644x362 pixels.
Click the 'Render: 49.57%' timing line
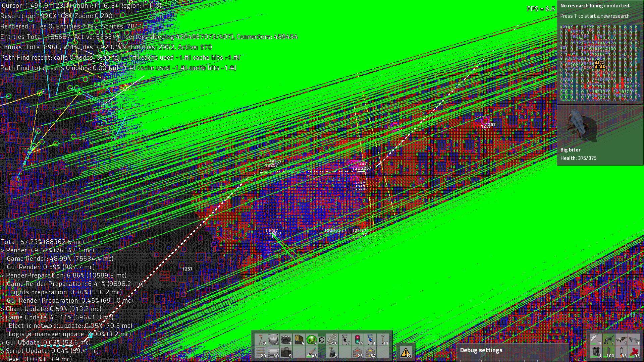coord(47,250)
